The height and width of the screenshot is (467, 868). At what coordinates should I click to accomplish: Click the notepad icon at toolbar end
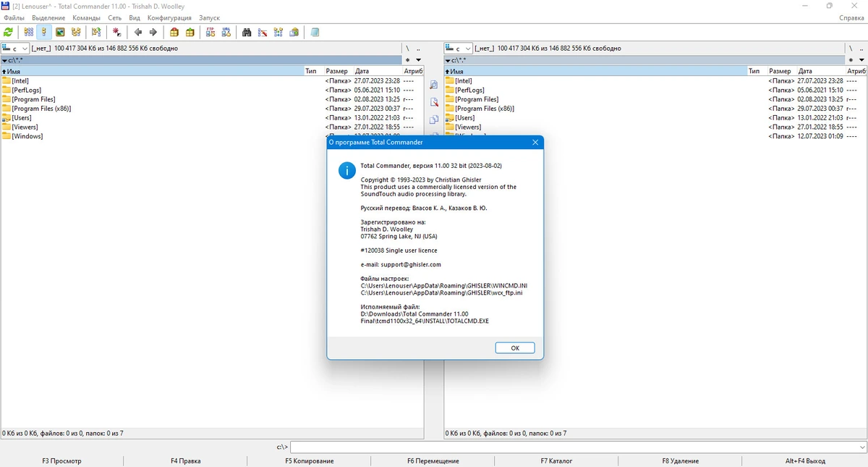pos(315,32)
